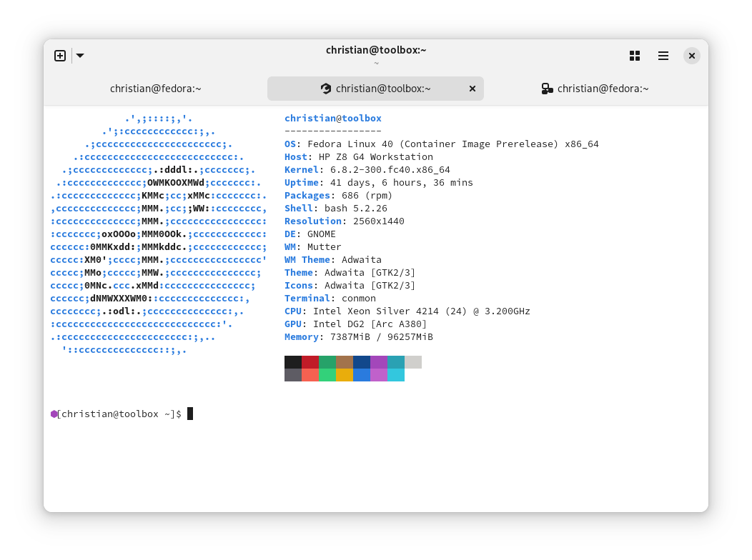
Task: Click the terminal cursor block
Action: pos(190,414)
